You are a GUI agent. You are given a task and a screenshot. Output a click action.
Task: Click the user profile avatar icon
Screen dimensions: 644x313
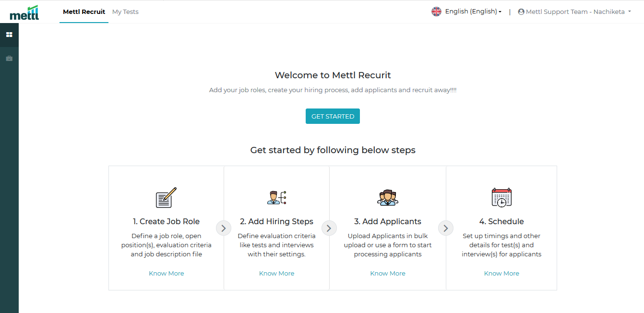coord(521,12)
